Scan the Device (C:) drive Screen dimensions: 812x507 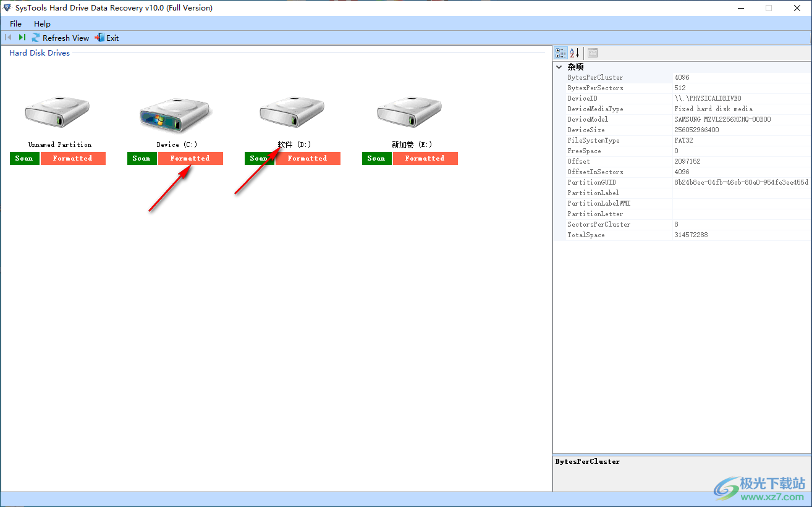[x=142, y=158]
